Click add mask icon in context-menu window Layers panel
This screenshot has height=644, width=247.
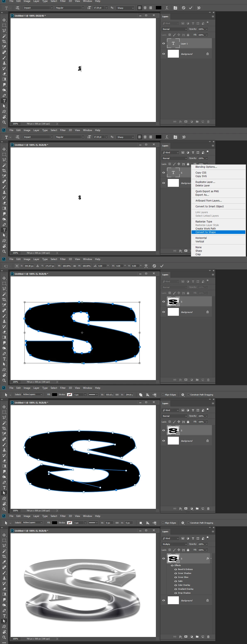[x=186, y=251]
